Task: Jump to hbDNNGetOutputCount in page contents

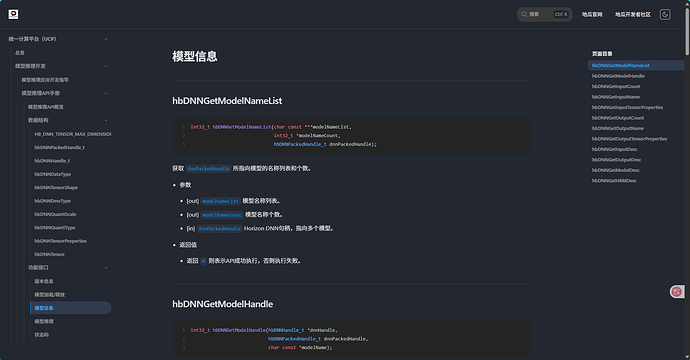Action: pyautogui.click(x=617, y=118)
